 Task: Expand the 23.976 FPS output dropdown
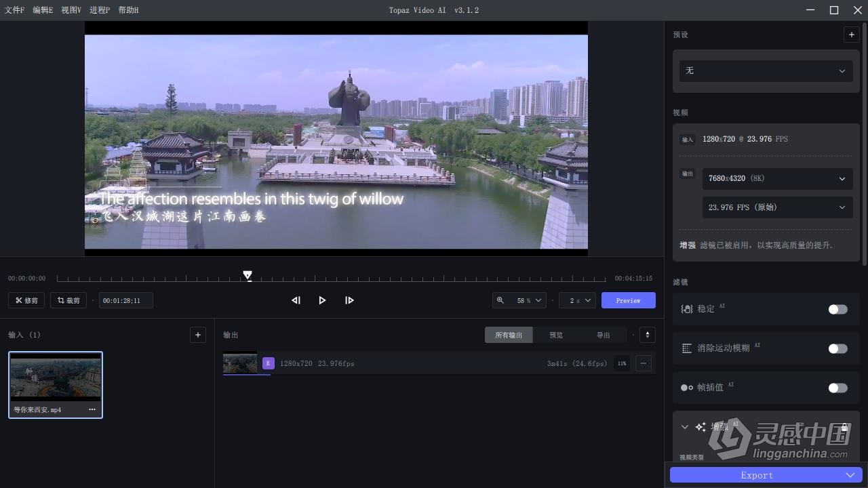pyautogui.click(x=776, y=207)
